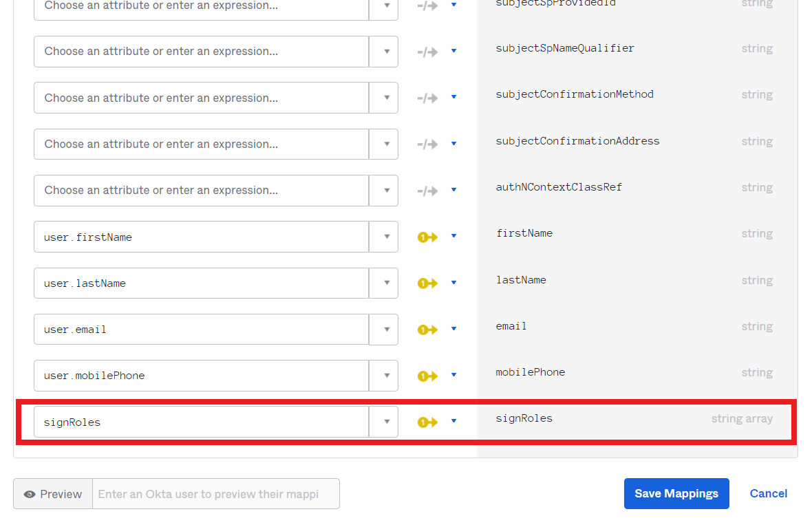Screen dimensions: 812x527
Task: Click the Cancel link
Action: point(769,493)
